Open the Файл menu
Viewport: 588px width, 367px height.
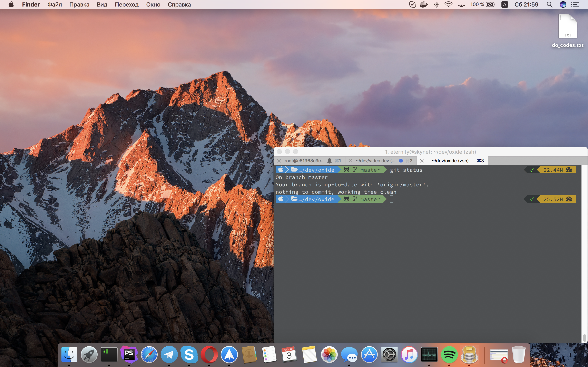[55, 5]
